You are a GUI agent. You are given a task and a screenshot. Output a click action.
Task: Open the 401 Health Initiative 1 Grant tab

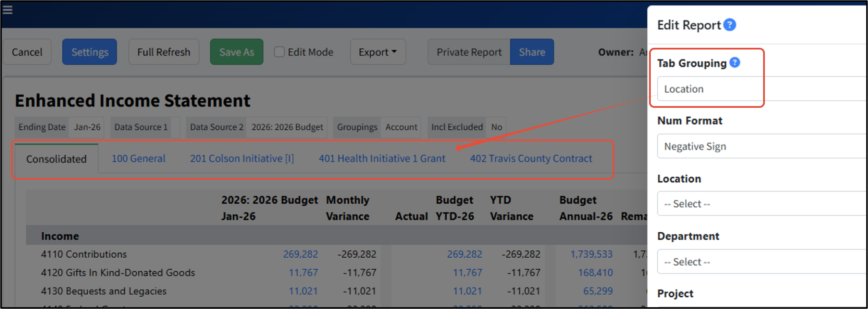point(382,159)
